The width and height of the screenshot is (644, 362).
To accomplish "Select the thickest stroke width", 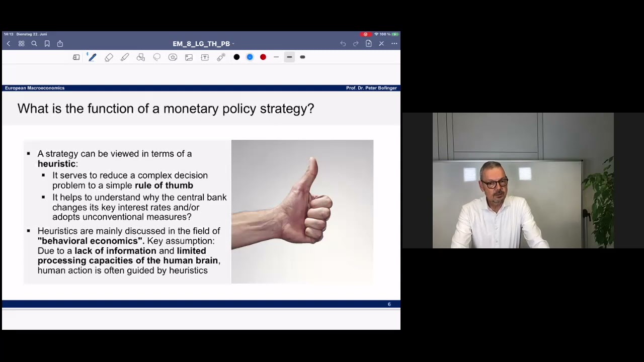I will click(x=302, y=57).
